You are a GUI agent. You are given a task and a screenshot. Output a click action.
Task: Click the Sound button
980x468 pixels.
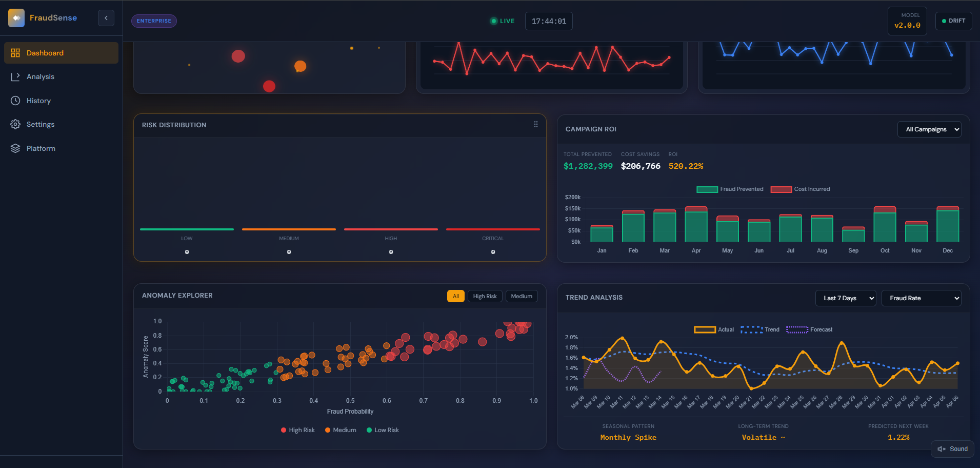pyautogui.click(x=952, y=449)
